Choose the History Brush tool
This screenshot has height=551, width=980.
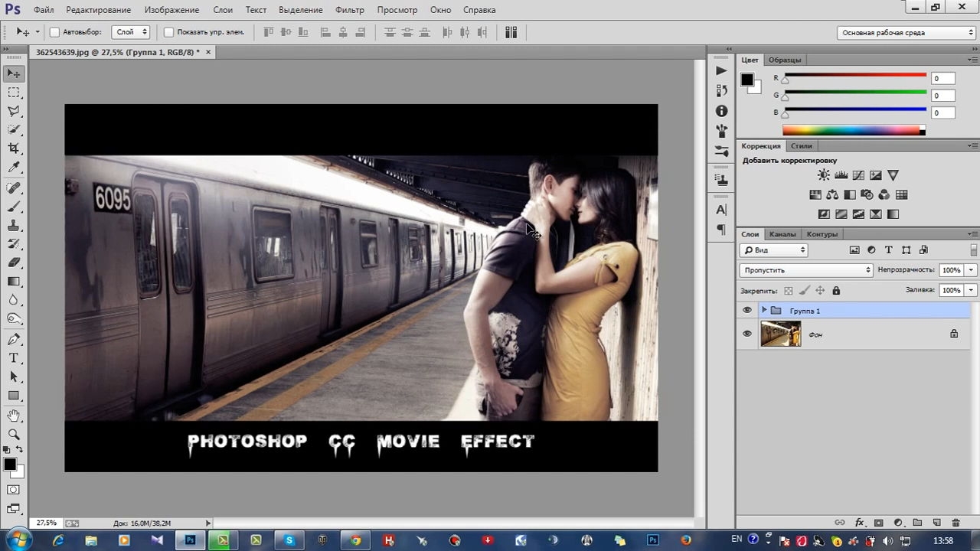coord(14,244)
